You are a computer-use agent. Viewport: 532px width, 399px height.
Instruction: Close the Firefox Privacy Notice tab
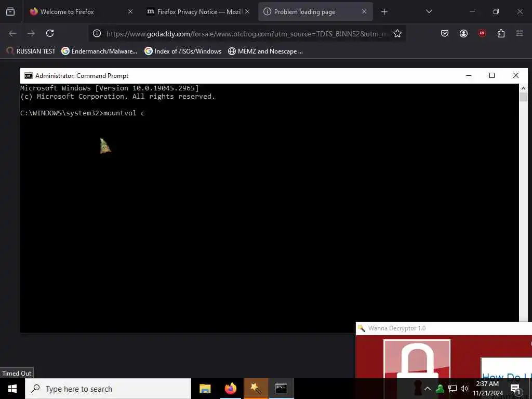click(x=247, y=11)
